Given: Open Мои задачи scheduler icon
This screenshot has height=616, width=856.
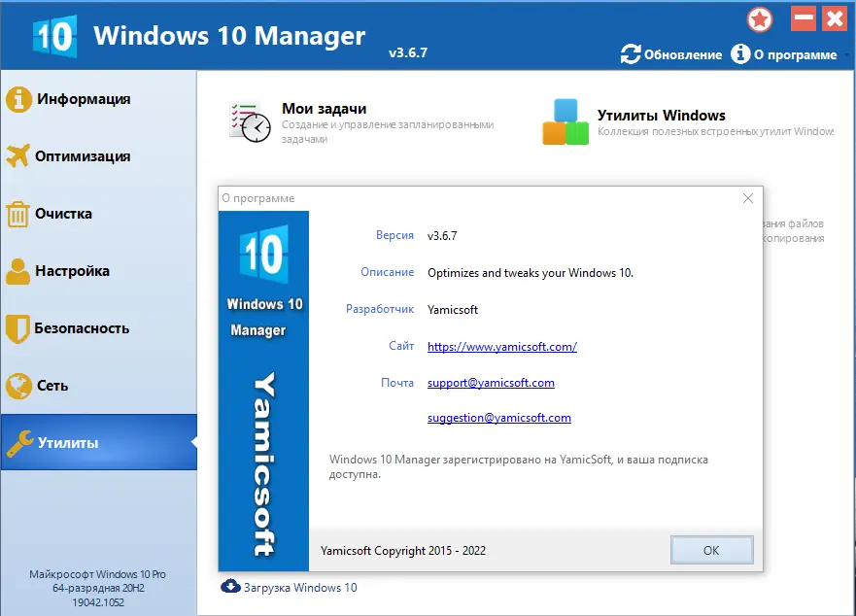Looking at the screenshot, I should click(x=253, y=120).
